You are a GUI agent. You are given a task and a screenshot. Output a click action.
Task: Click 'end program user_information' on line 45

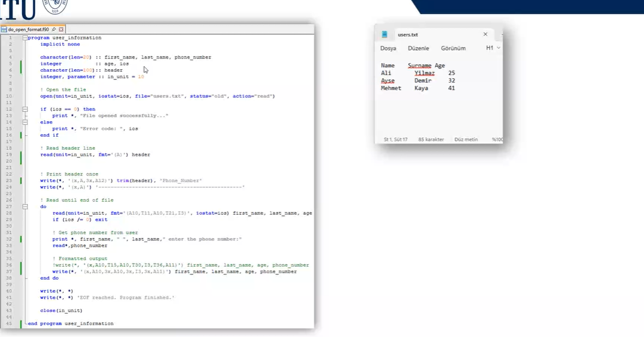point(71,323)
